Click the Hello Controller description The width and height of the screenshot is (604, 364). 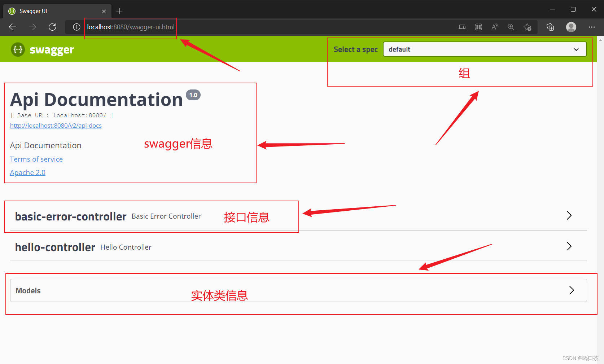(x=126, y=247)
